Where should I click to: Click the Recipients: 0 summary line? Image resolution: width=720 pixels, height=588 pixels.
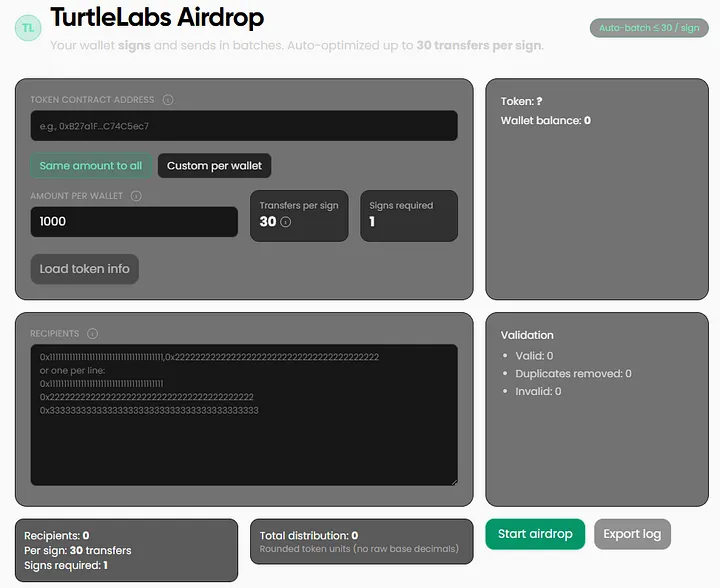56,536
